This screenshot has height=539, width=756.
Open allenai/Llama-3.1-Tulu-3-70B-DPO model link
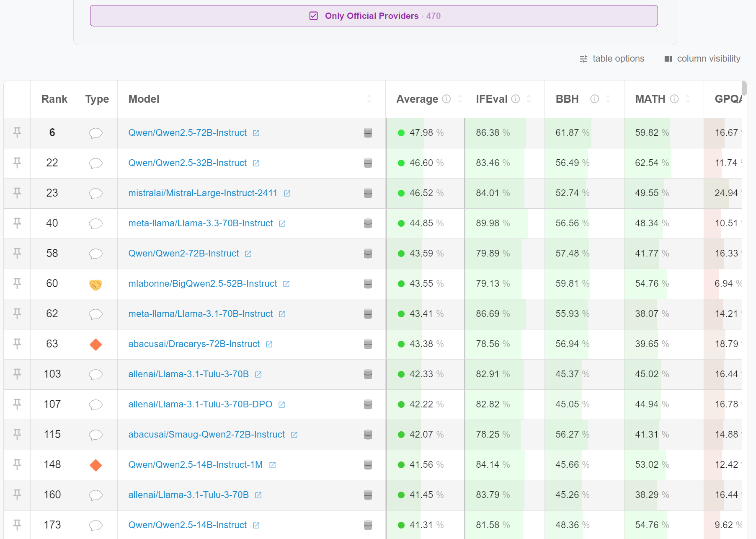pos(200,404)
